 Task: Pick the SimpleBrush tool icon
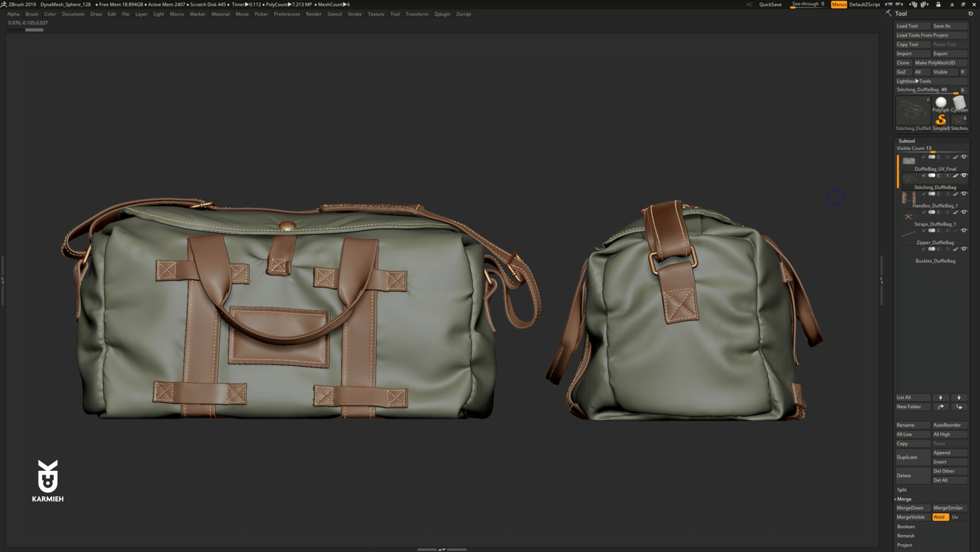tap(941, 123)
